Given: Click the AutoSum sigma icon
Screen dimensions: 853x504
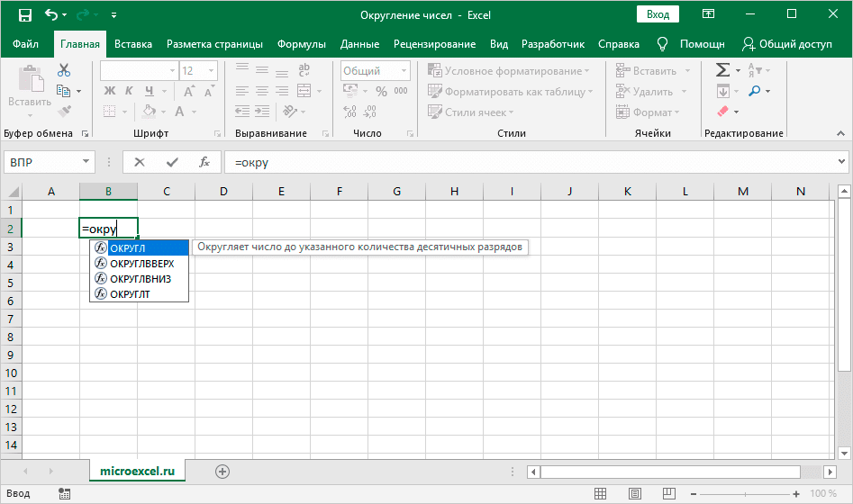Looking at the screenshot, I should coord(722,70).
